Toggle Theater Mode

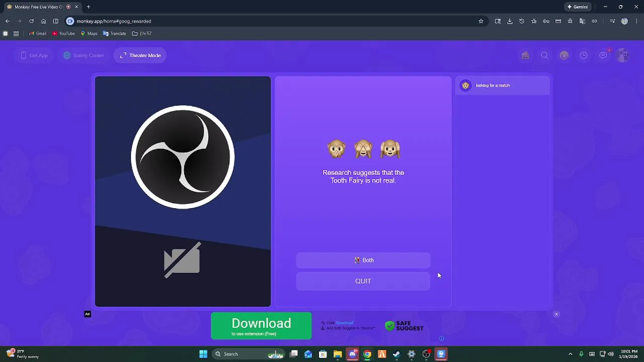point(140,55)
